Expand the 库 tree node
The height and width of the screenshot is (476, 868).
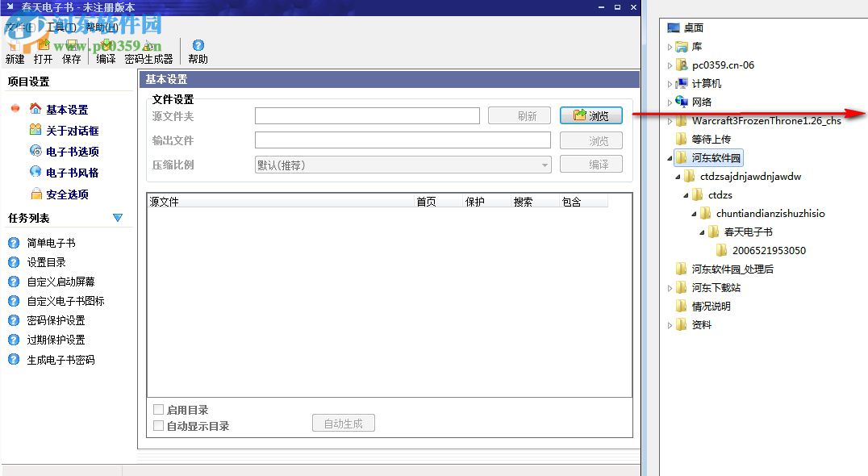point(670,47)
